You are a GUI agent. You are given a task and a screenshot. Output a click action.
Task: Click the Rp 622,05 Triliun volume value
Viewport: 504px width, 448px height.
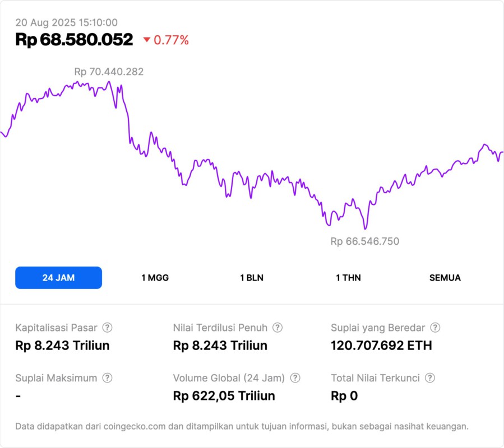224,396
